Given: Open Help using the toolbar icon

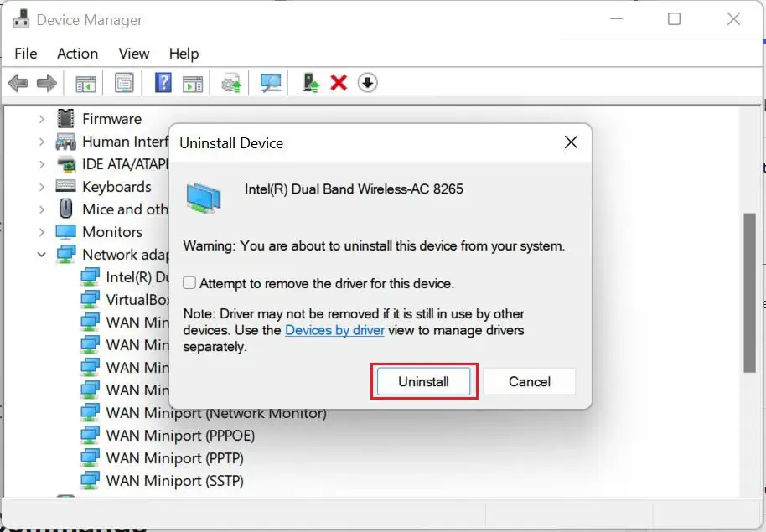Looking at the screenshot, I should pos(161,82).
